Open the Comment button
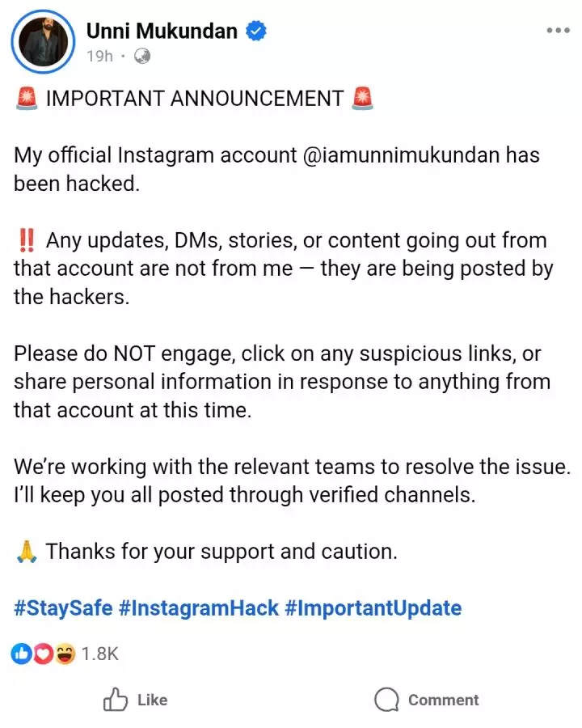The image size is (582, 728). click(426, 700)
